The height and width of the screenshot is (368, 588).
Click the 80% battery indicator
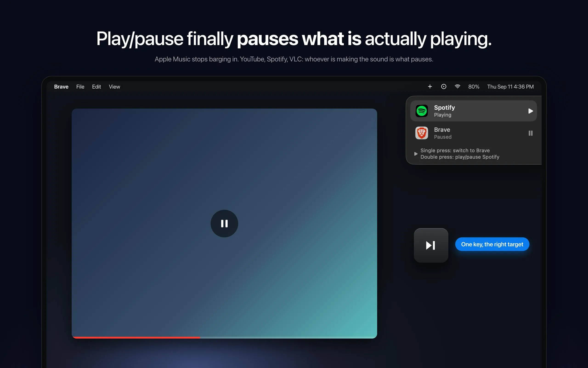click(x=474, y=87)
